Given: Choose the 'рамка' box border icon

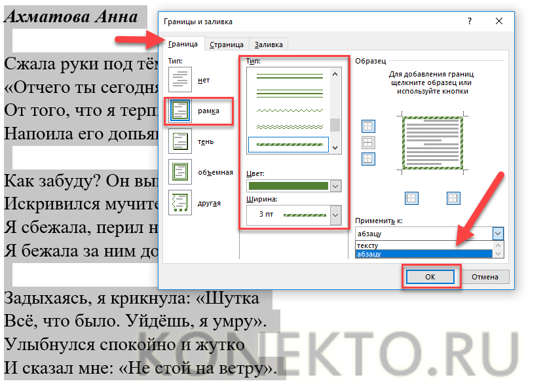Looking at the screenshot, I should (179, 111).
